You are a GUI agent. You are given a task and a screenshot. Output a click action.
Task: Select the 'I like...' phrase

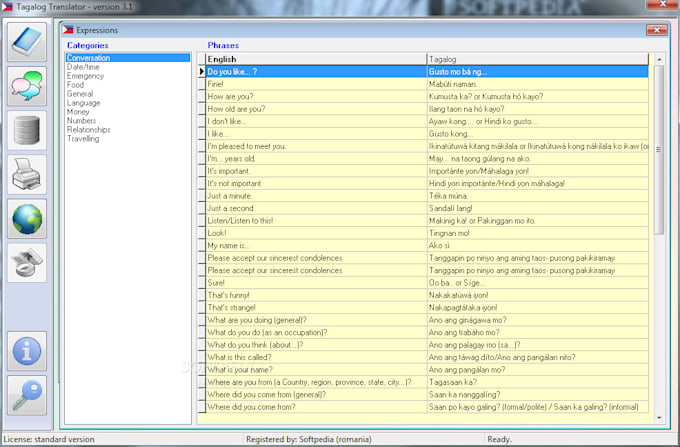[316, 134]
